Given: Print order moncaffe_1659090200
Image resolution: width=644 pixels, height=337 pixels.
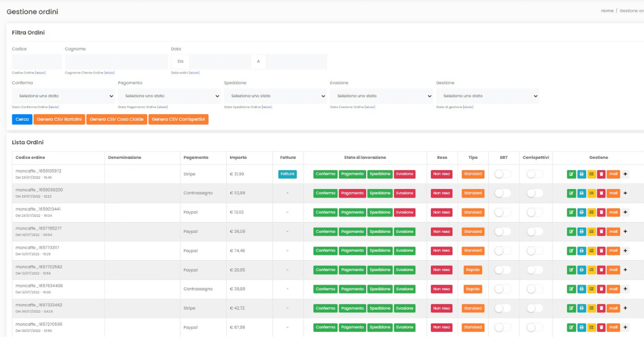Looking at the screenshot, I should (581, 193).
